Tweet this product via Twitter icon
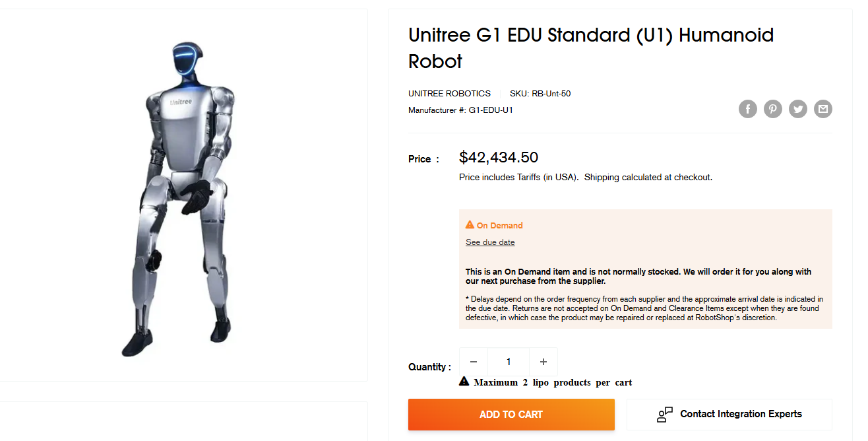The image size is (868, 441). pyautogui.click(x=798, y=109)
